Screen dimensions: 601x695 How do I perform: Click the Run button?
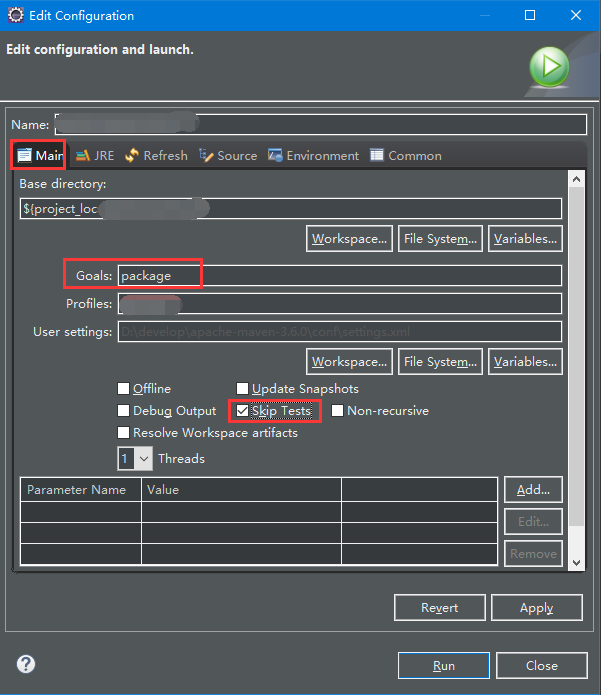click(444, 666)
